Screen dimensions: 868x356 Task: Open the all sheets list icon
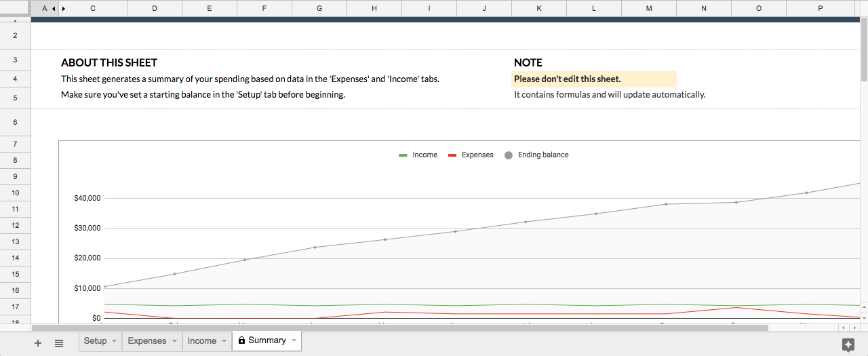[59, 343]
